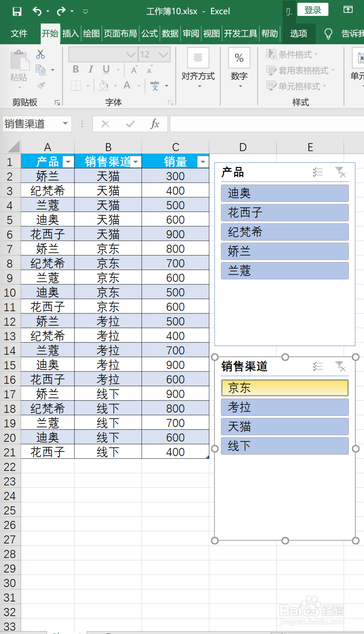Toggle multi-select in 产品 slicer
This screenshot has width=364, height=634.
coord(318,172)
